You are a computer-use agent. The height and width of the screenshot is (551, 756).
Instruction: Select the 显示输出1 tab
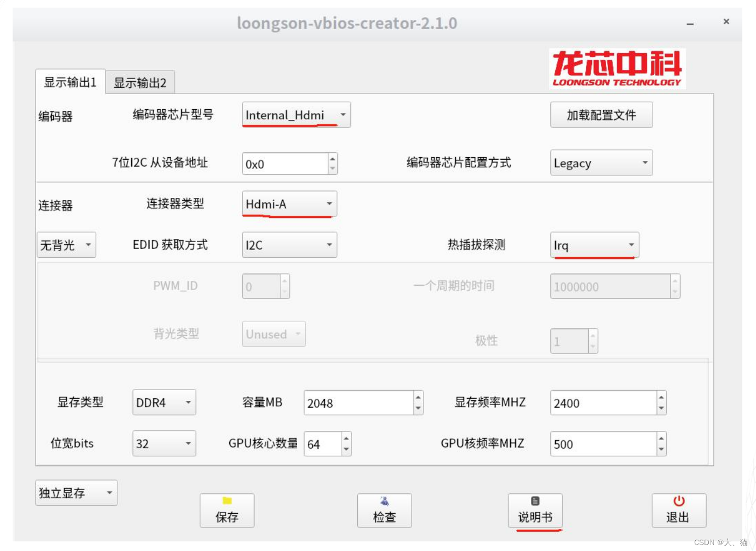[69, 82]
